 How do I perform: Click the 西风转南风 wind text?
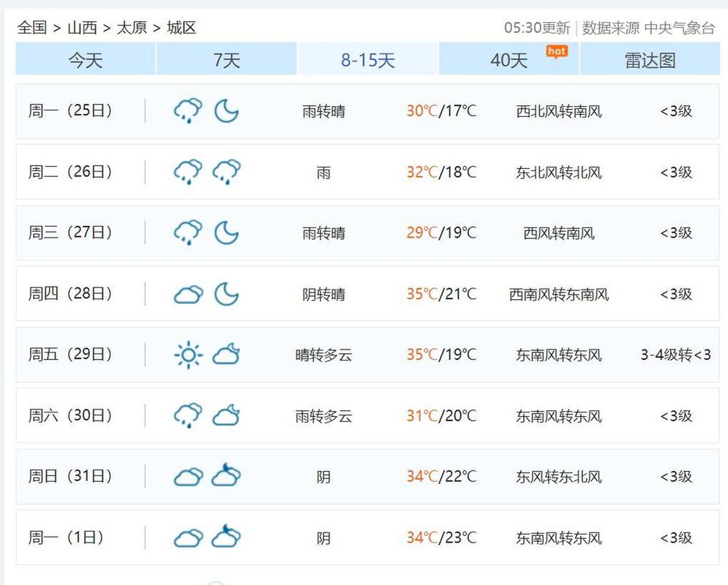[x=559, y=233]
